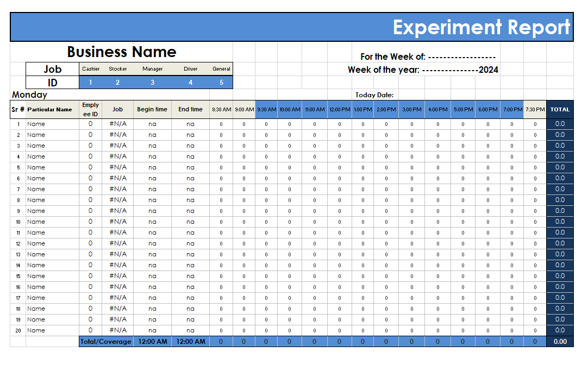Screen dimensions: 588x371
Task: Click the Week of the year field
Action: (423, 70)
